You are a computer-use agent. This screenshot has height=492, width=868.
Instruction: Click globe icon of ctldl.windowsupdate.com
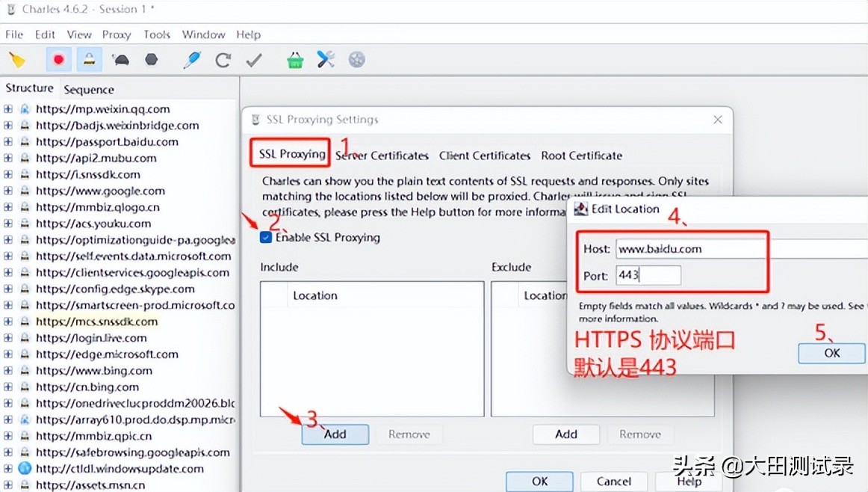pos(25,468)
